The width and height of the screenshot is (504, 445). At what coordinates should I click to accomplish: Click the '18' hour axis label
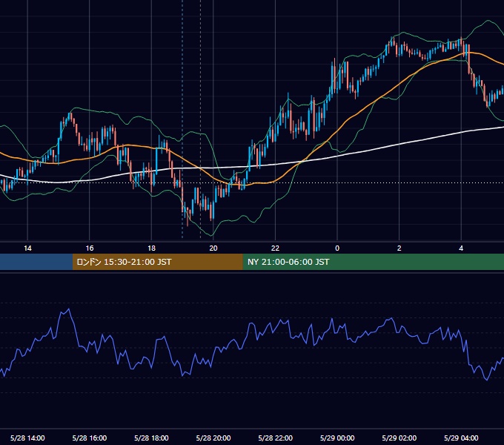151,248
